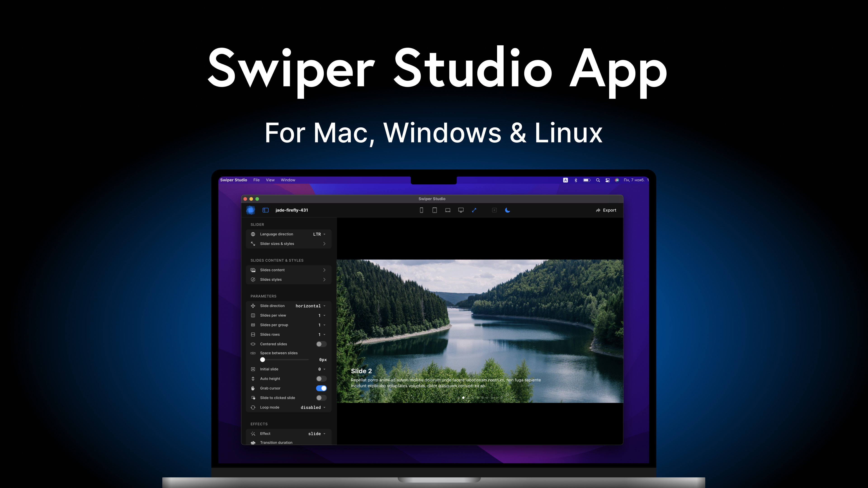Open the Slides per group dropdown
The image size is (868, 488).
322,325
